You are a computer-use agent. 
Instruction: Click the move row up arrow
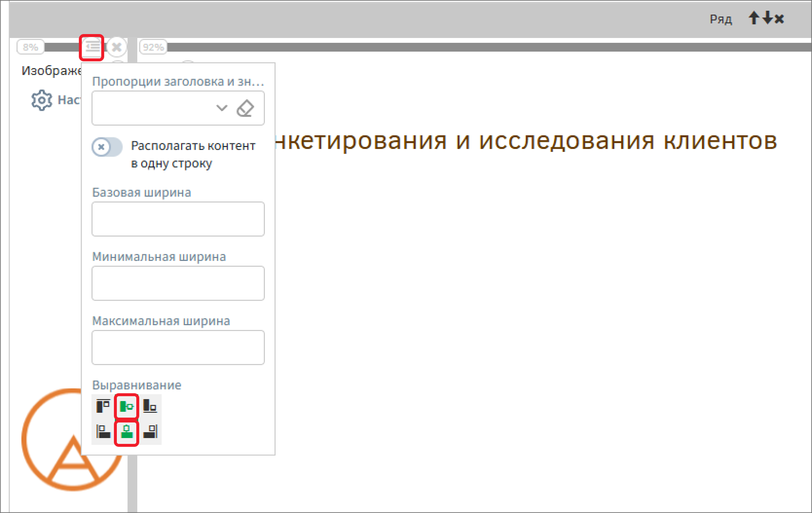coord(754,18)
